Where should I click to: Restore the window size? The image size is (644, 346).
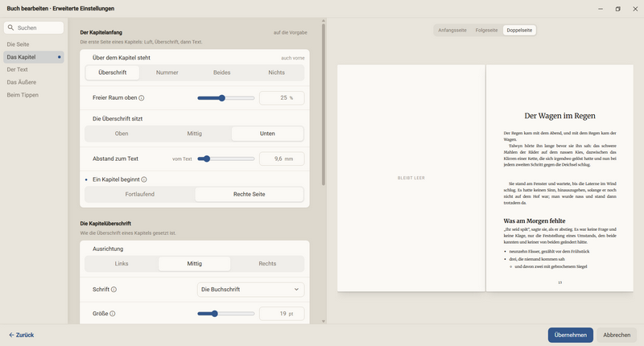[x=617, y=9]
